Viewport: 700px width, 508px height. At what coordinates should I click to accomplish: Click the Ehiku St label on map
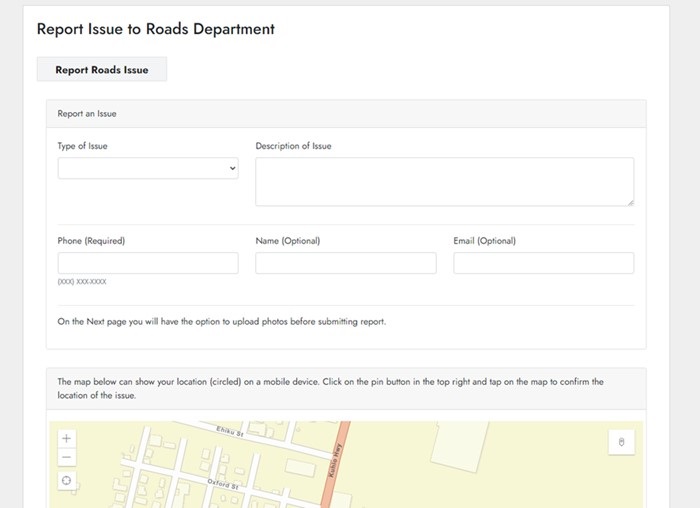point(230,431)
